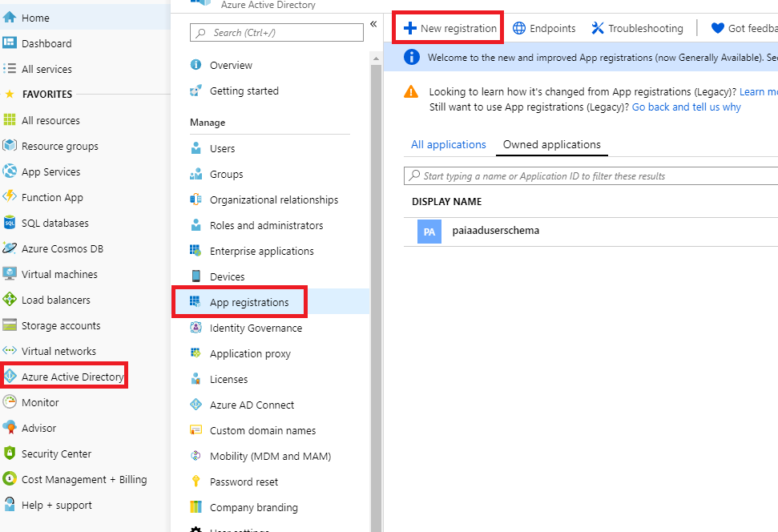Click the Storage accounts icon
The height and width of the screenshot is (532, 778).
10,325
